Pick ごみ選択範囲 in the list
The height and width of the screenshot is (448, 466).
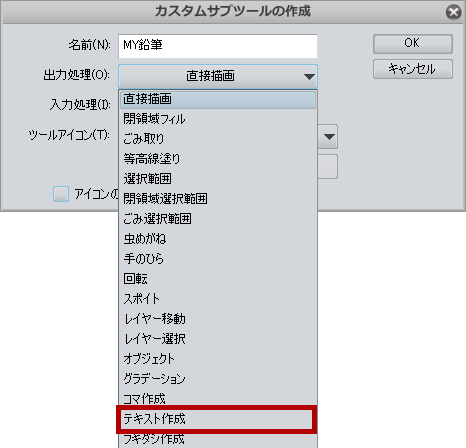[x=218, y=219]
